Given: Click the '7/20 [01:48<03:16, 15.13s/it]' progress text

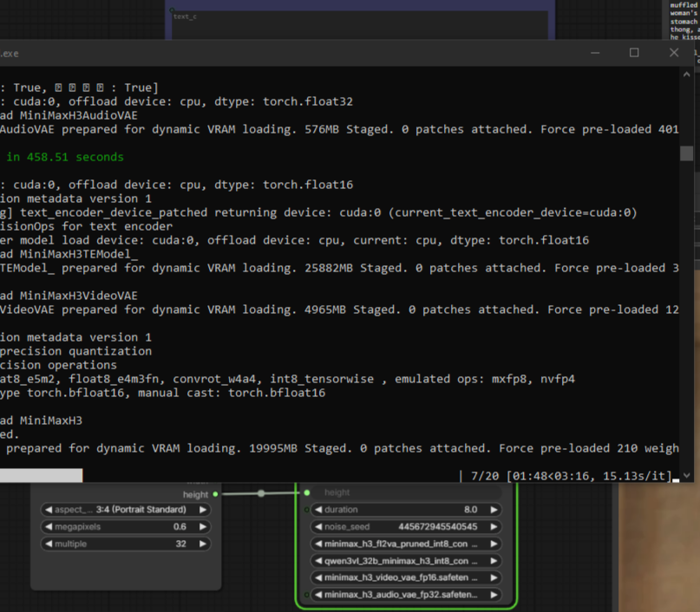Looking at the screenshot, I should (x=571, y=476).
